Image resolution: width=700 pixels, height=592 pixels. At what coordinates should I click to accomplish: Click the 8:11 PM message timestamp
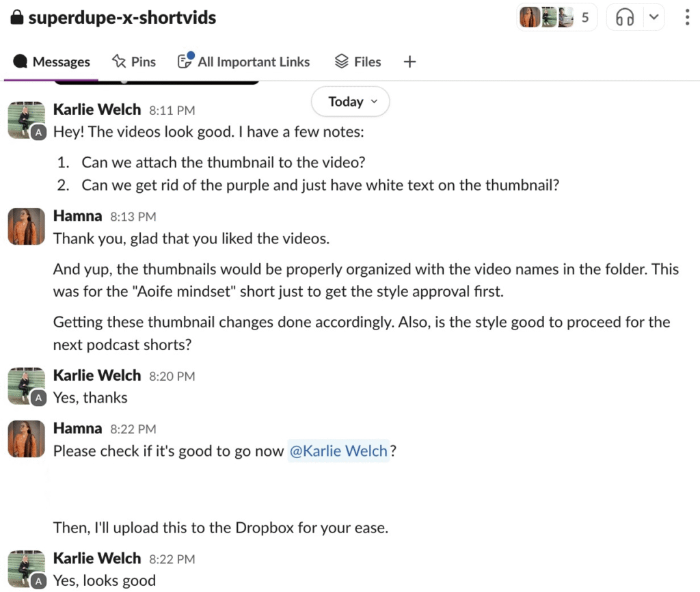click(172, 110)
